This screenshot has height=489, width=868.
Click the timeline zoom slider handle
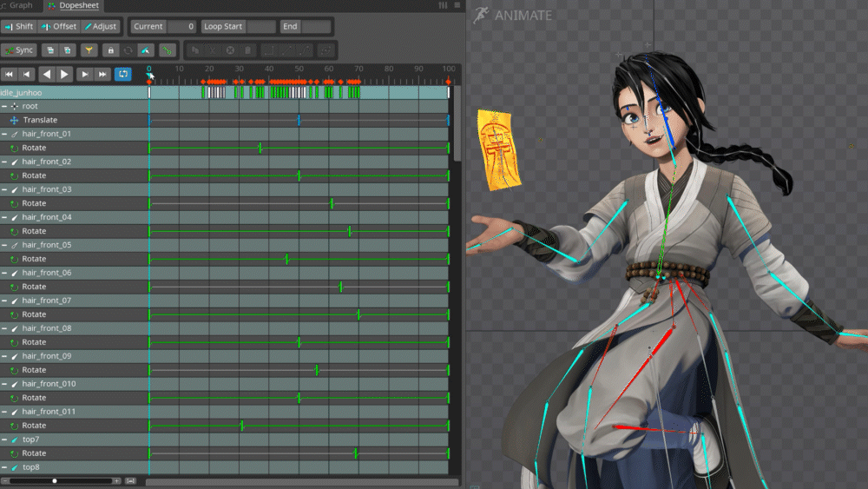pos(55,480)
